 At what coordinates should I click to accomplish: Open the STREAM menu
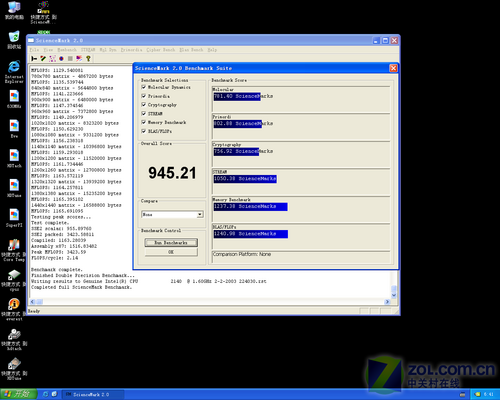[88, 50]
